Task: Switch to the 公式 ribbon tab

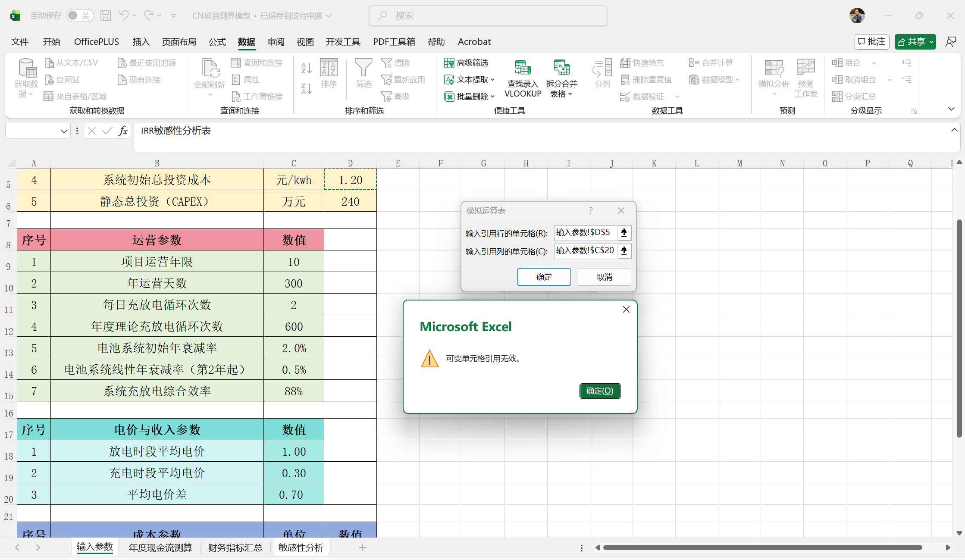Action: (x=217, y=42)
